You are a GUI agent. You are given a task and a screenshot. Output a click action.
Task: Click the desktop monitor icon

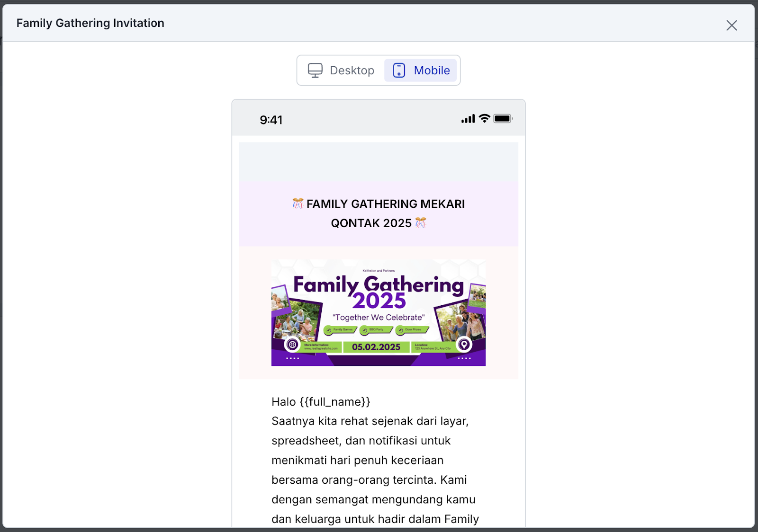315,70
